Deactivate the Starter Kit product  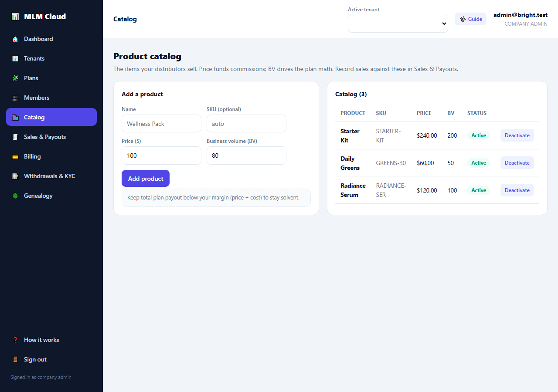(517, 135)
